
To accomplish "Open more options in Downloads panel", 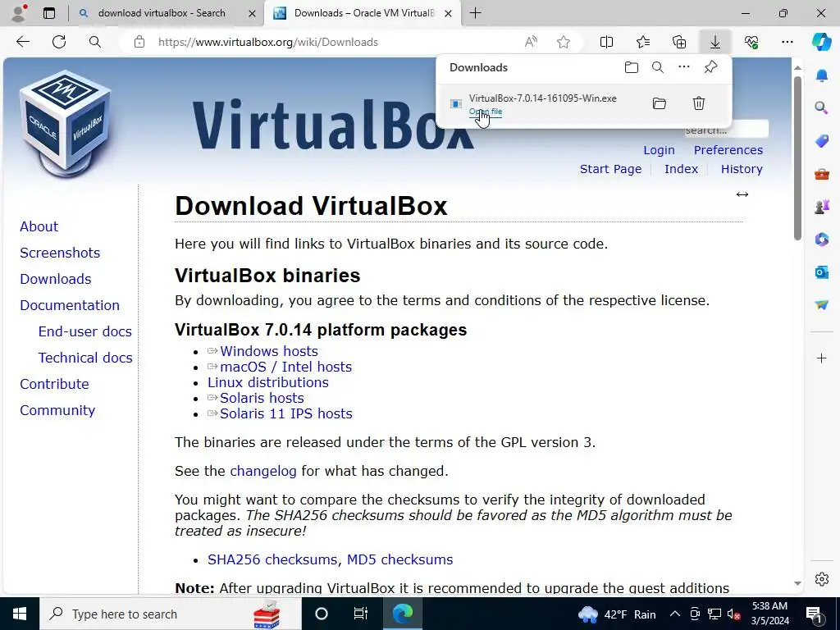I will (x=684, y=67).
